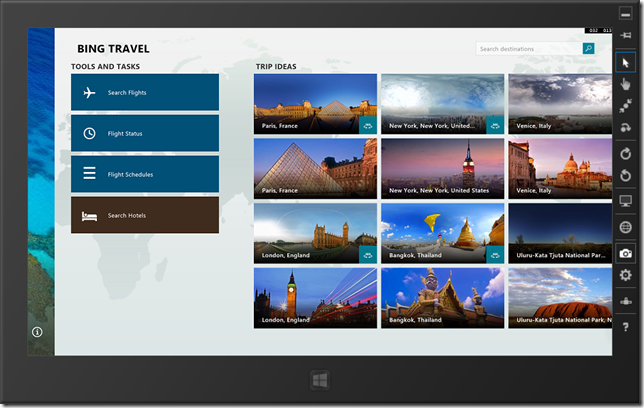Rotate simulator counterclockwise
The image size is (644, 408).
[625, 175]
